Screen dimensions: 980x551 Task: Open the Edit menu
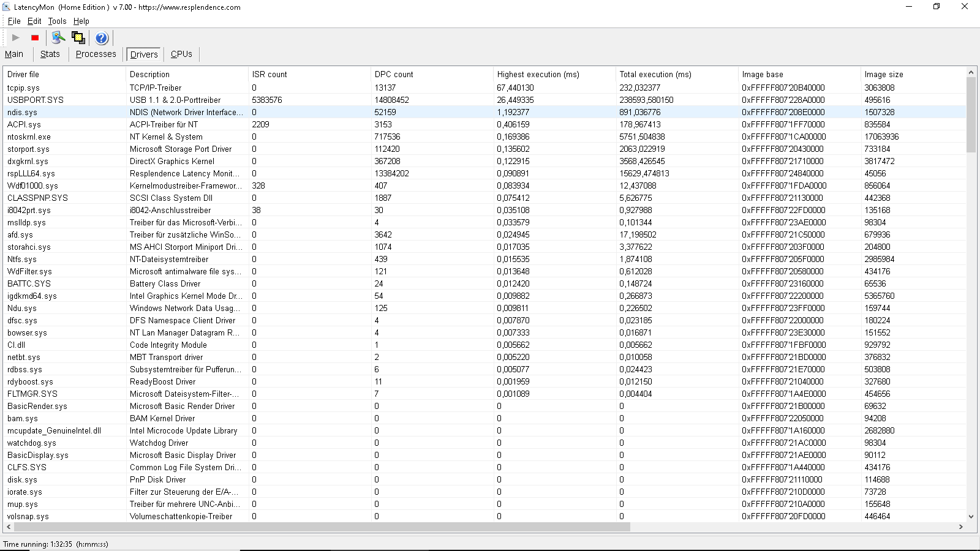pyautogui.click(x=34, y=21)
